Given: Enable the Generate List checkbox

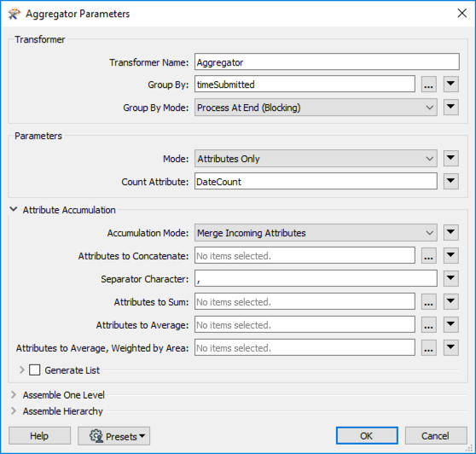Looking at the screenshot, I should click(x=35, y=370).
